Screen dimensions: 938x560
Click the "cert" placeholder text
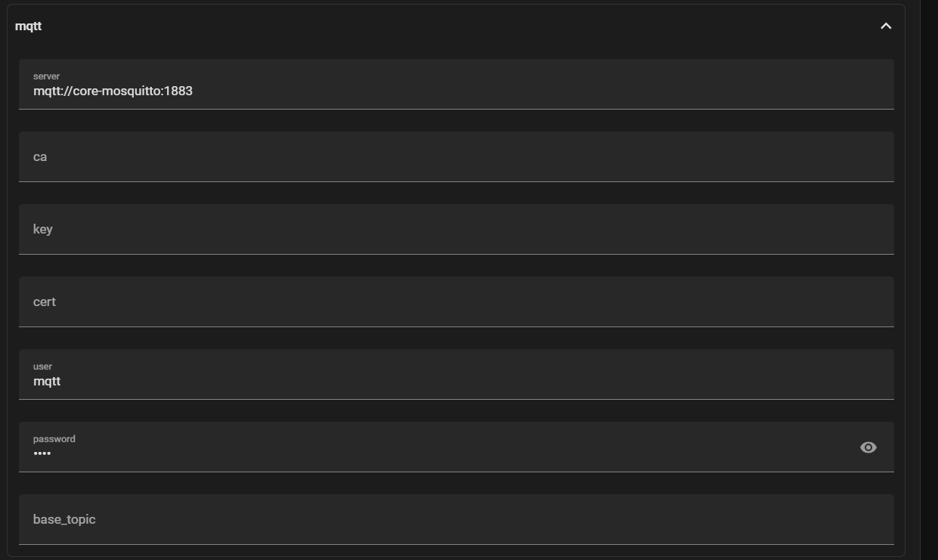coord(44,302)
